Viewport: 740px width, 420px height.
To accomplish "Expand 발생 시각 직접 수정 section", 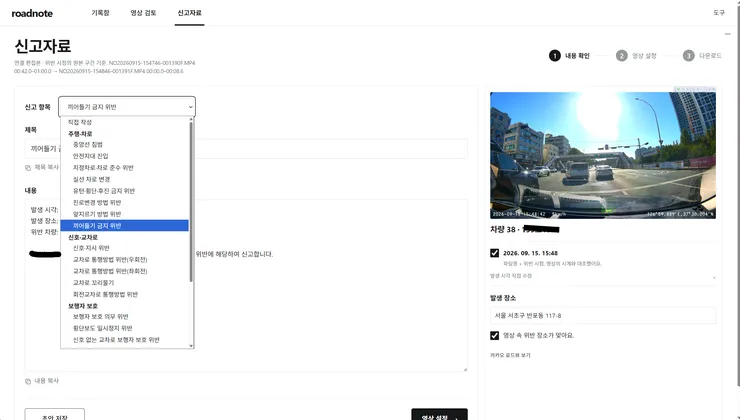I will click(603, 276).
